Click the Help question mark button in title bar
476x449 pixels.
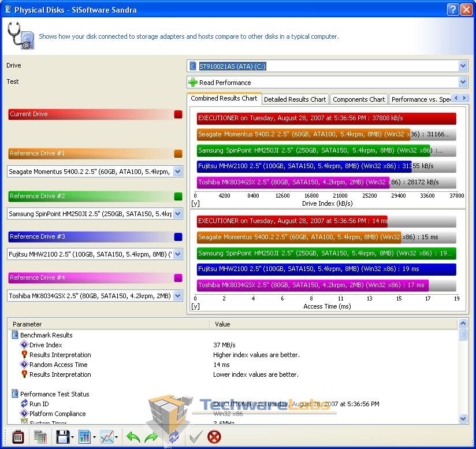click(453, 10)
